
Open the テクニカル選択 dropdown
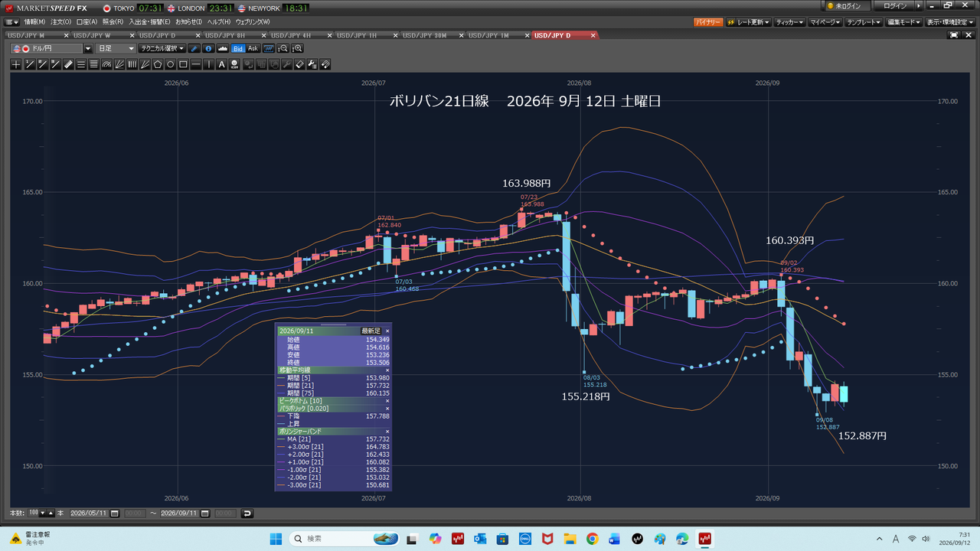(x=162, y=48)
